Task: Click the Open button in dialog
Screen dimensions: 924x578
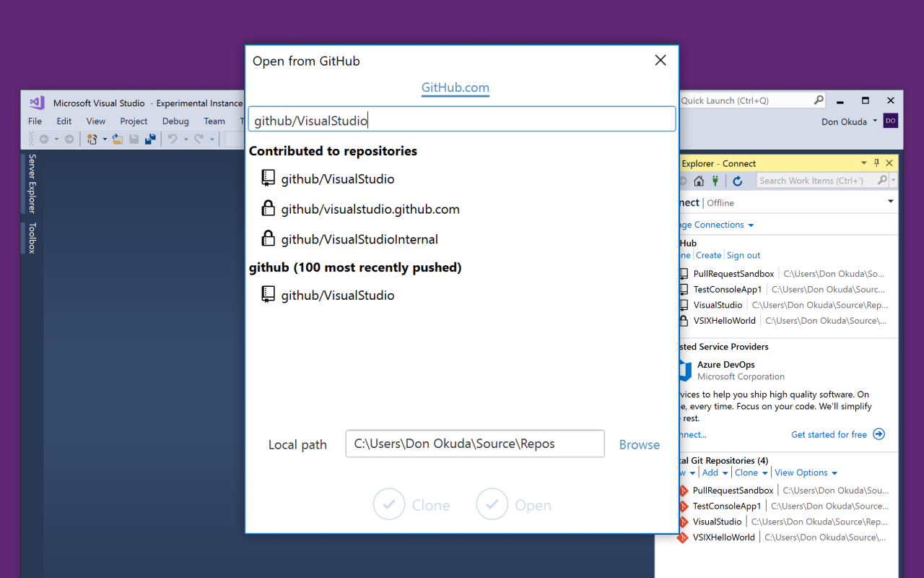Action: point(514,504)
